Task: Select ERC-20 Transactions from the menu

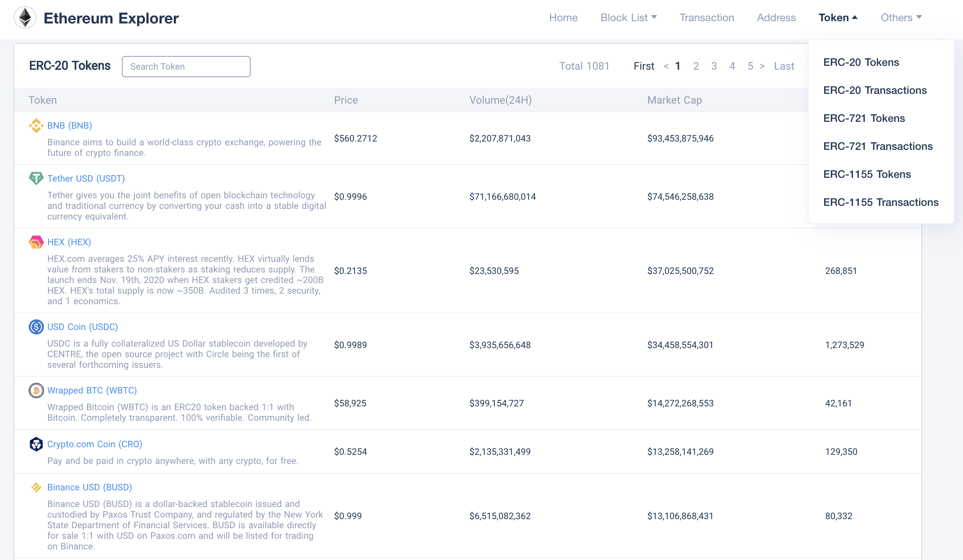Action: point(875,90)
